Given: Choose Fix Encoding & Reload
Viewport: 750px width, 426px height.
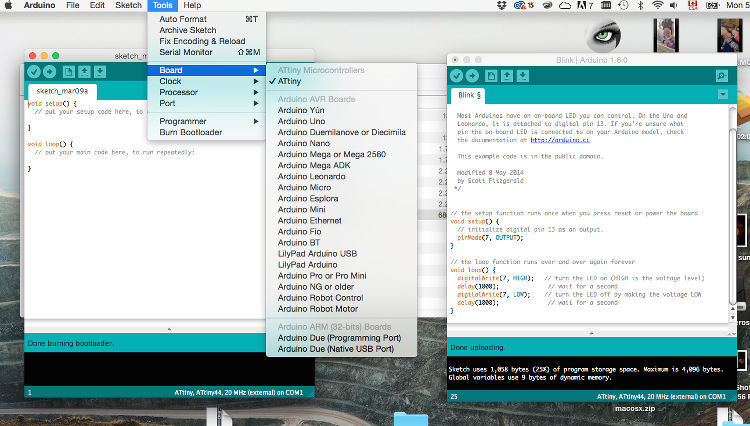Looking at the screenshot, I should pos(207,41).
